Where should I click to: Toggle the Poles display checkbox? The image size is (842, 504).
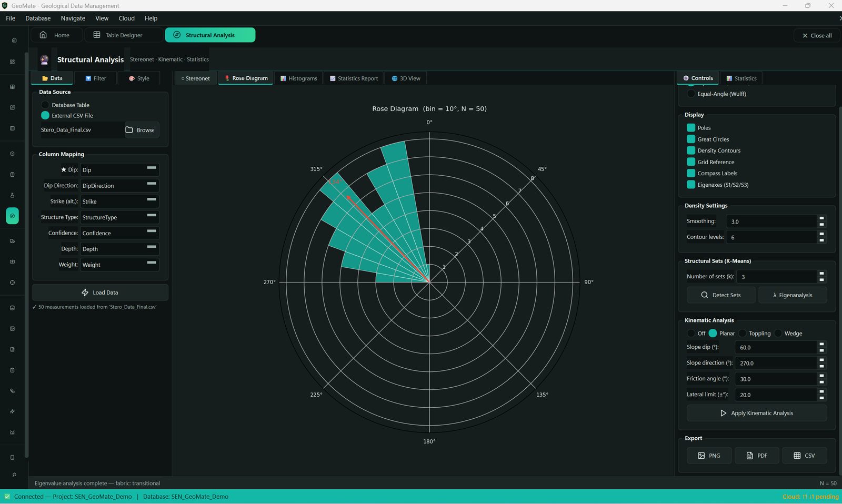(691, 127)
